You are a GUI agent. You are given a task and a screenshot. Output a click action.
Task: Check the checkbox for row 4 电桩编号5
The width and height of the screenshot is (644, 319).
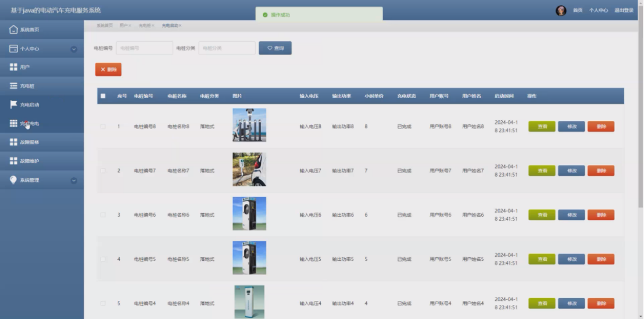click(103, 260)
